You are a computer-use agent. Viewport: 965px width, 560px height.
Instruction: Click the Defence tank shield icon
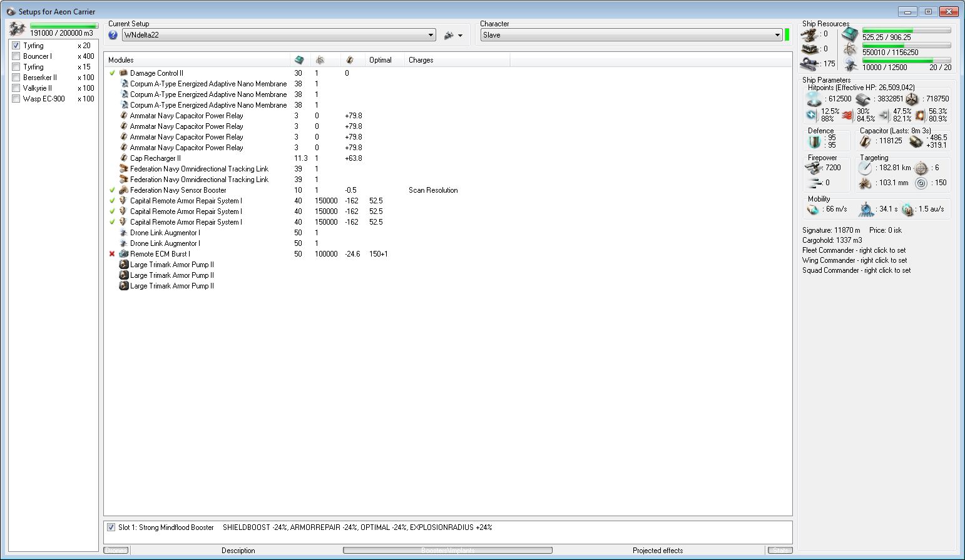click(814, 141)
